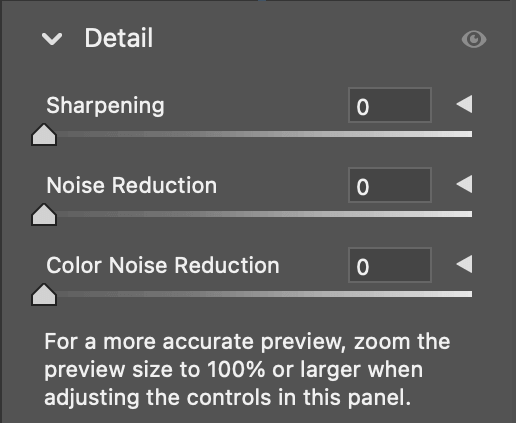
Task: Select the Sharpening label
Action: (105, 106)
